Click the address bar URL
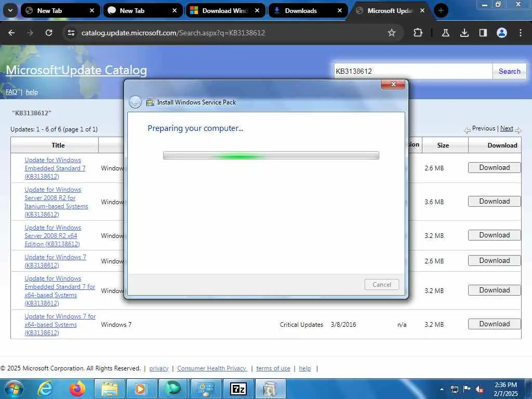Image resolution: width=532 pixels, height=399 pixels. (173, 33)
